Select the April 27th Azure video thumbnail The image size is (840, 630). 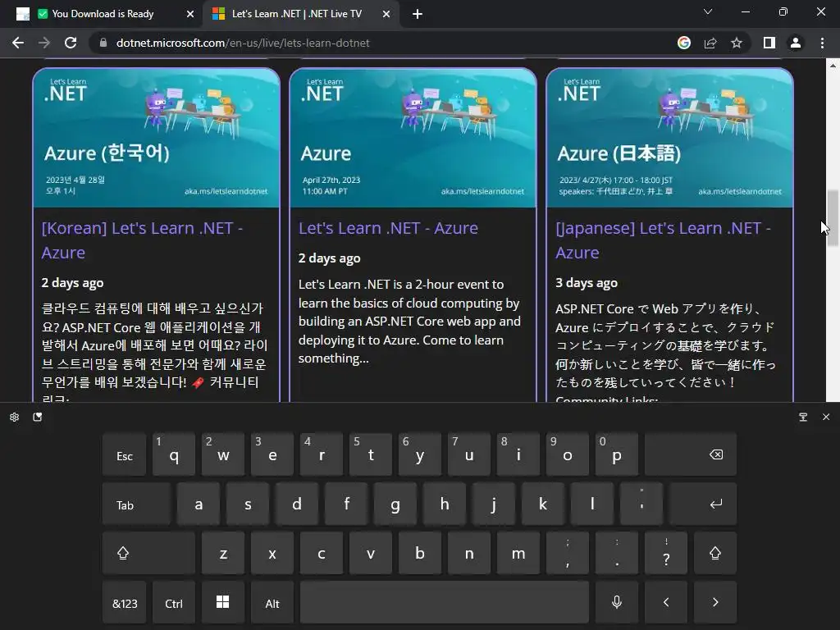click(x=413, y=138)
